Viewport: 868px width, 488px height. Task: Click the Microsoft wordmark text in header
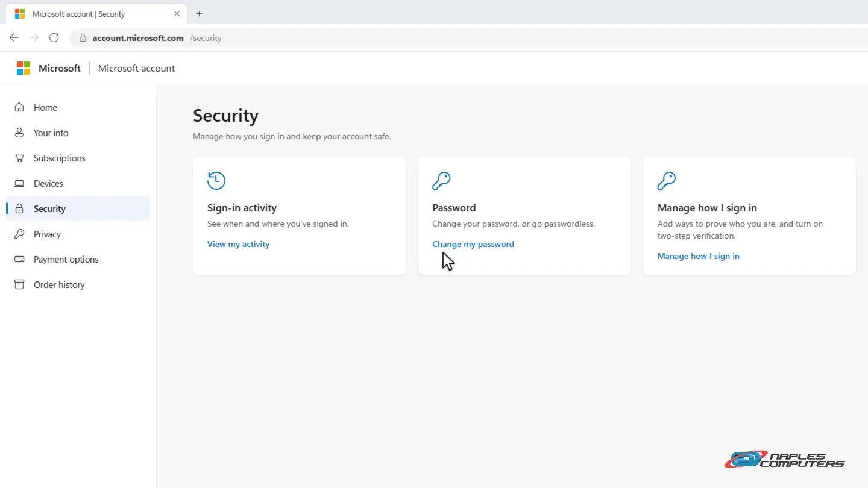60,68
